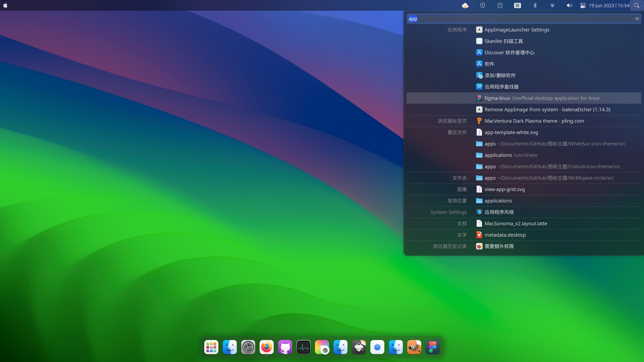The image size is (644, 362).
Task: Open apps folder in WhiteSur-icon-theme/src
Action: 524,144
